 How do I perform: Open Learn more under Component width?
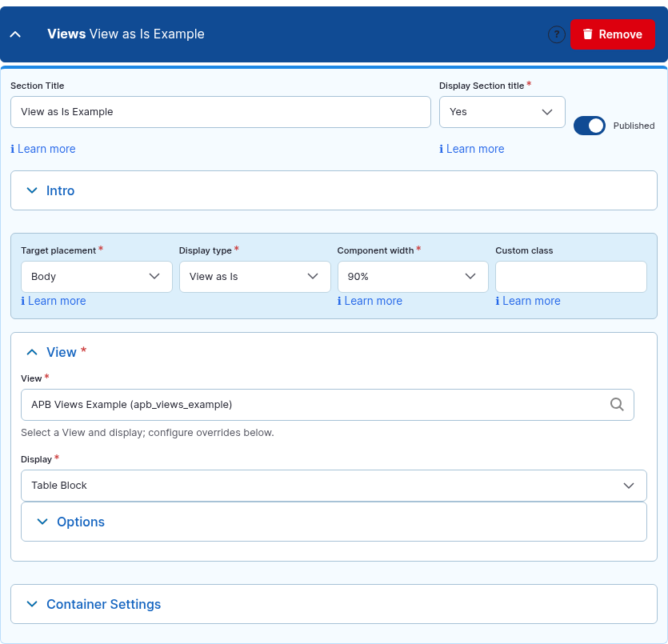370,301
